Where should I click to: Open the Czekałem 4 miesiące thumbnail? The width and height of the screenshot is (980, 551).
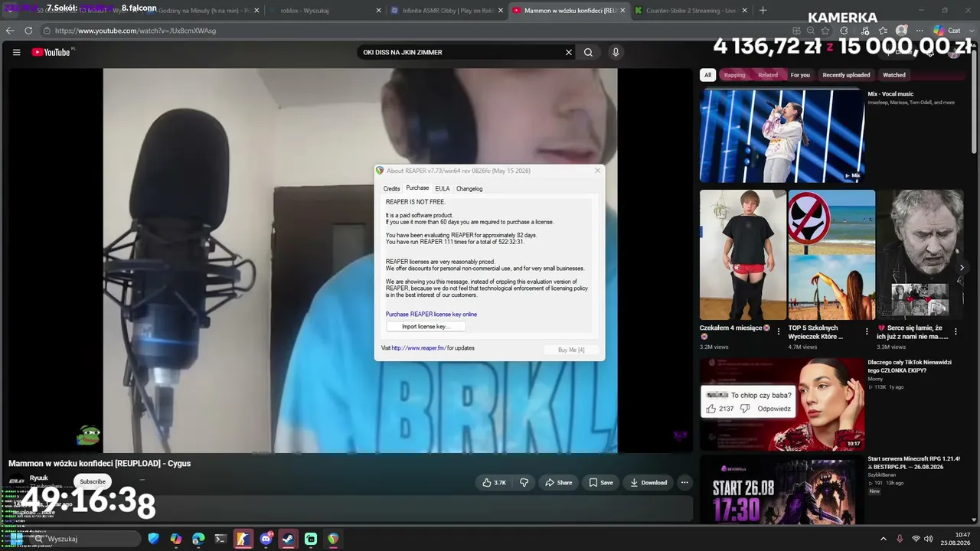[743, 255]
